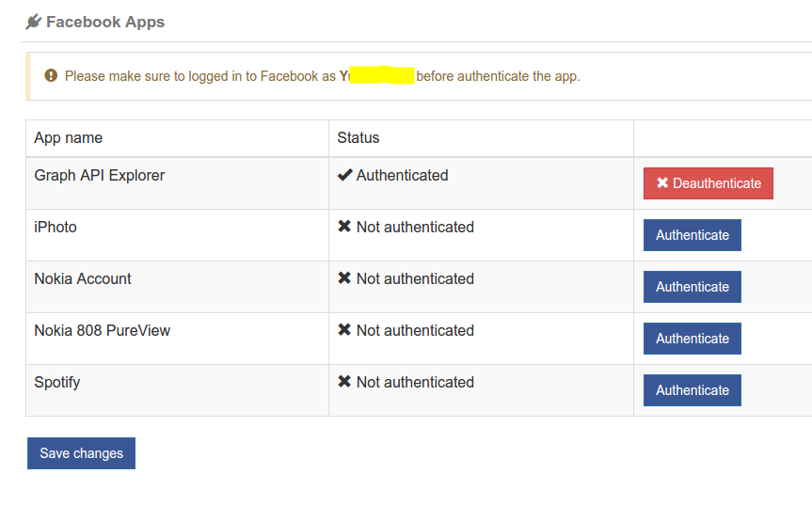The height and width of the screenshot is (522, 812).
Task: Click the checkmark icon next to Authenticated
Action: [344, 175]
